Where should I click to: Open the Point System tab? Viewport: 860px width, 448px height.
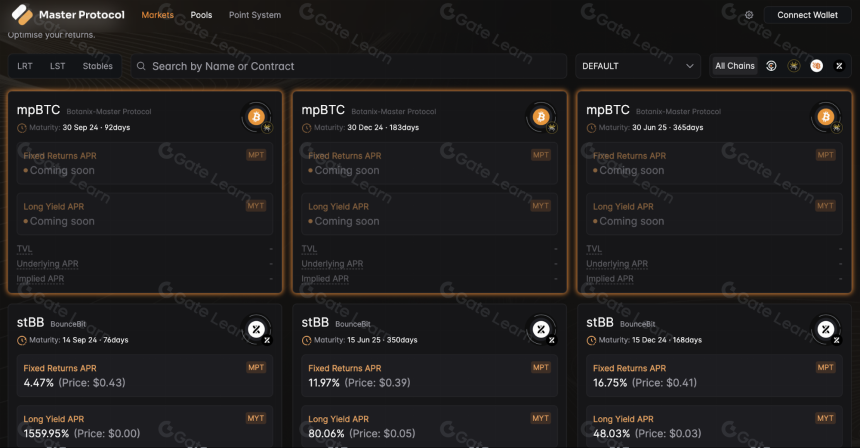click(255, 15)
